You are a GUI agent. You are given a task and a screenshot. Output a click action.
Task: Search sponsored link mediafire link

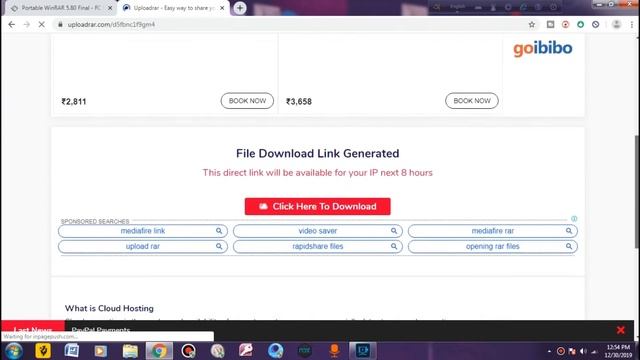click(x=143, y=231)
